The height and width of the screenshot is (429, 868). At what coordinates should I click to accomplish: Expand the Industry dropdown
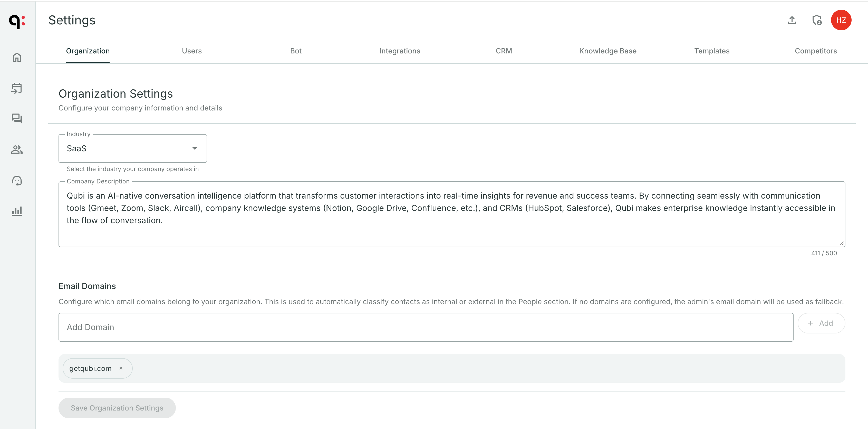point(133,148)
